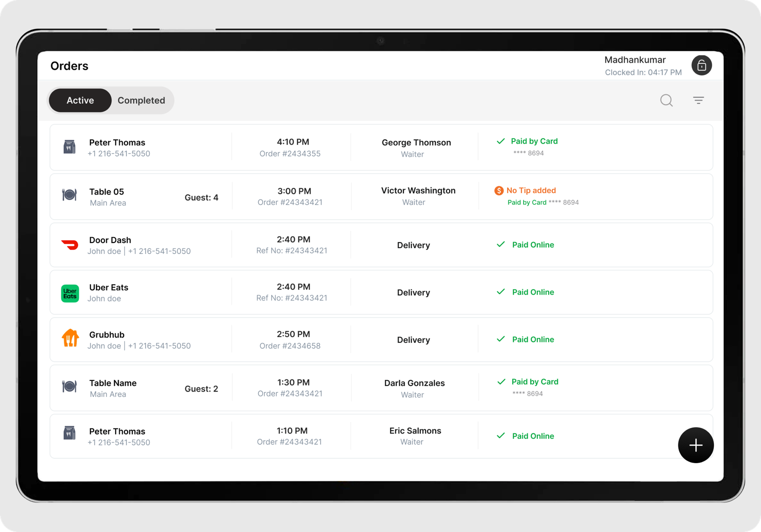Switch to the Completed tab
The image size is (761, 532).
tap(141, 100)
